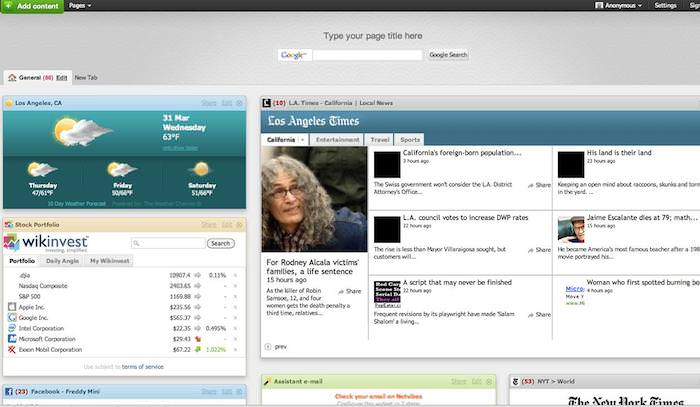Close the Los Angeles weather widget
Image resolution: width=700 pixels, height=407 pixels.
pos(239,103)
